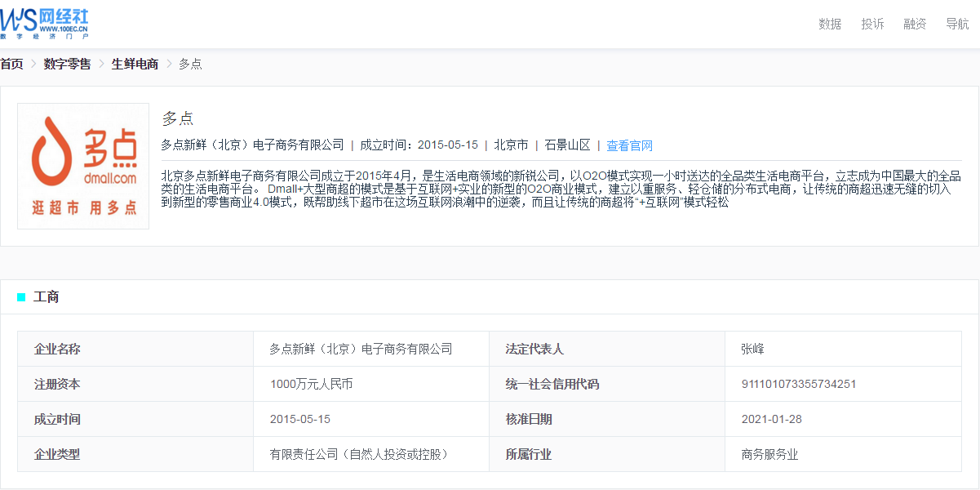Click the 商务服务业 cell
Image resolution: width=980 pixels, height=490 pixels.
click(x=843, y=454)
